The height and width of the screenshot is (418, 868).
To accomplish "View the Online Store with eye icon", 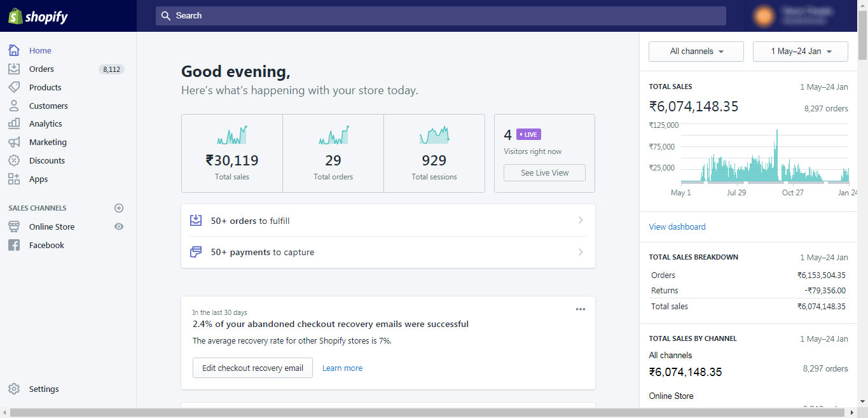I will (x=119, y=226).
